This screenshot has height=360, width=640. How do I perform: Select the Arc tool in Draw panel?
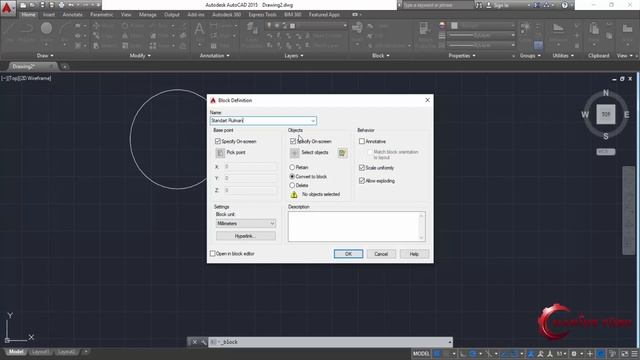coord(64,28)
